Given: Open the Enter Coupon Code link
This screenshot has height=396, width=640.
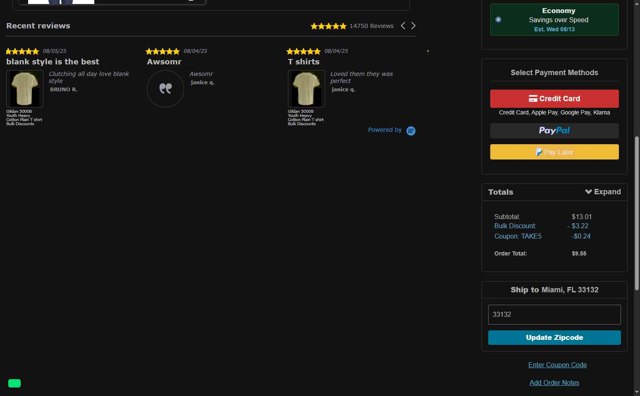Looking at the screenshot, I should [558, 365].
